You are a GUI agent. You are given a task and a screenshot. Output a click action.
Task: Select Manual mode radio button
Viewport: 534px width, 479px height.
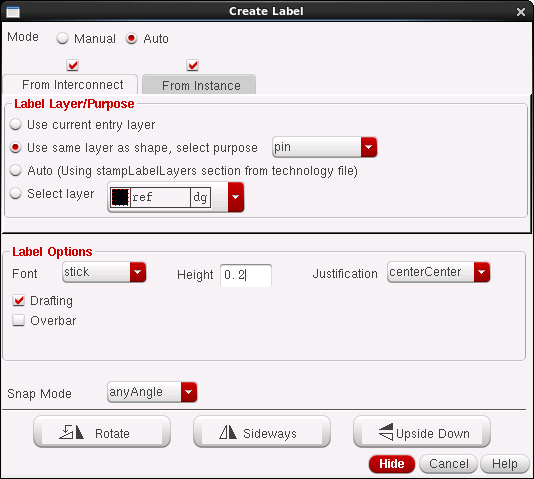(62, 38)
